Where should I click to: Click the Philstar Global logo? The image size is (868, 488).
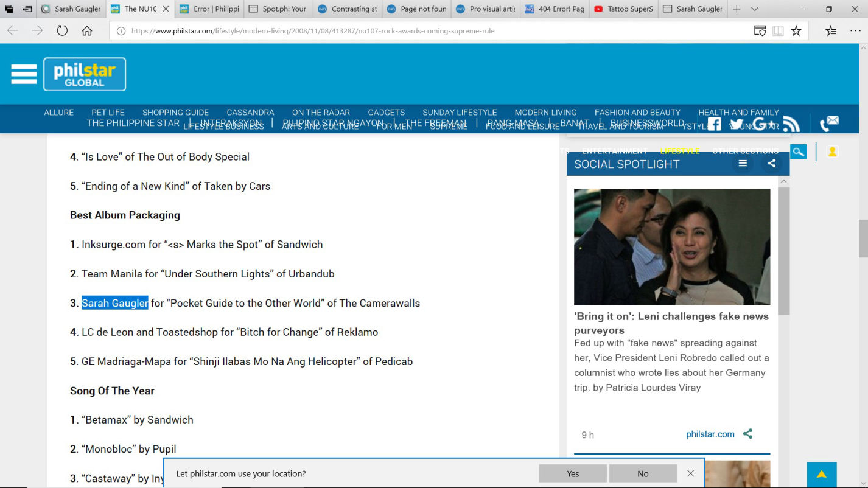tap(85, 74)
